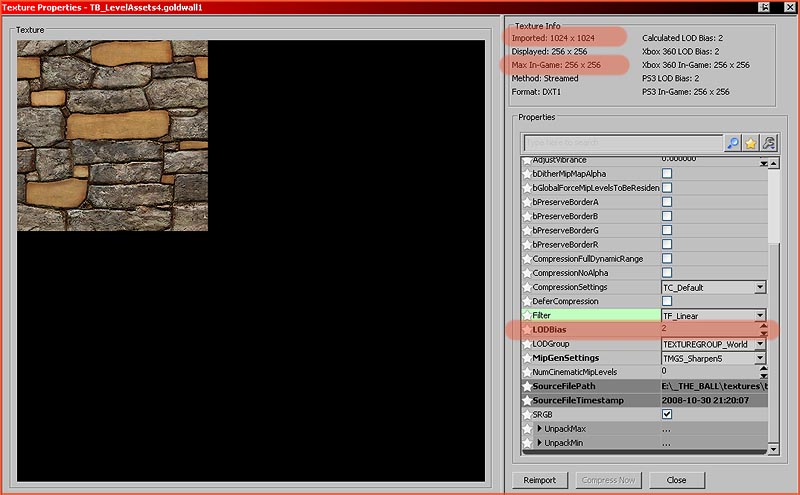Favorite the MipGenSettings star icon
Screen dimensions: 800x495
pyautogui.click(x=527, y=358)
